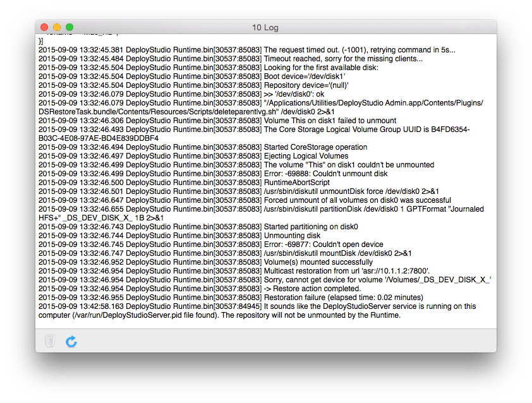Zoom the window with green button
Screen dimensions: 532x403
(70, 27)
